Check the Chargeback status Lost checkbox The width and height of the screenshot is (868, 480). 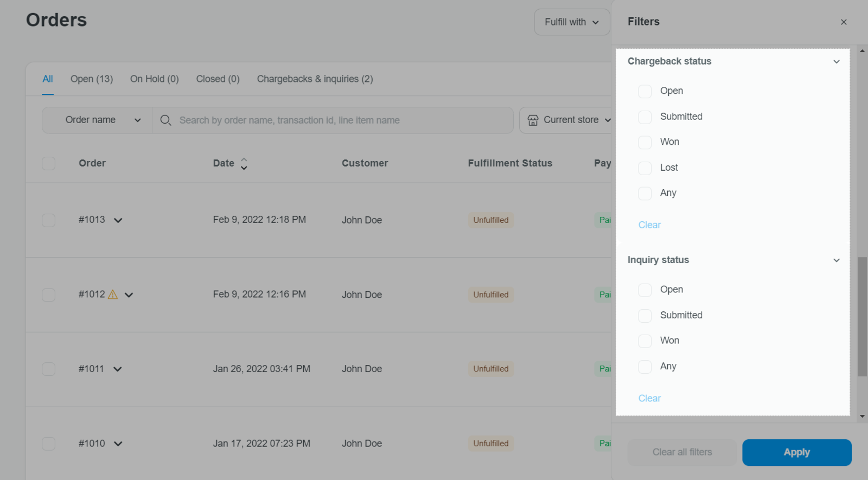(644, 168)
